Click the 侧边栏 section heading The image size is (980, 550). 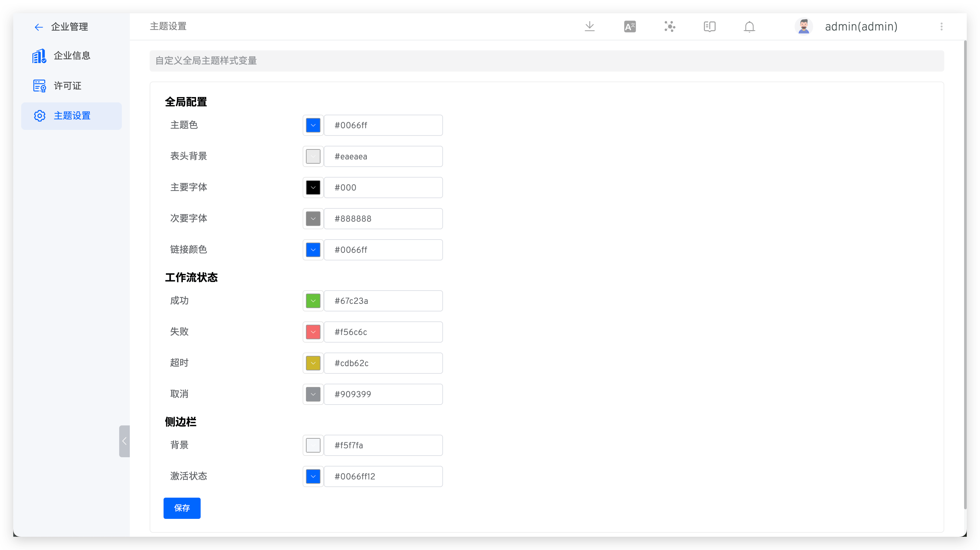click(180, 422)
